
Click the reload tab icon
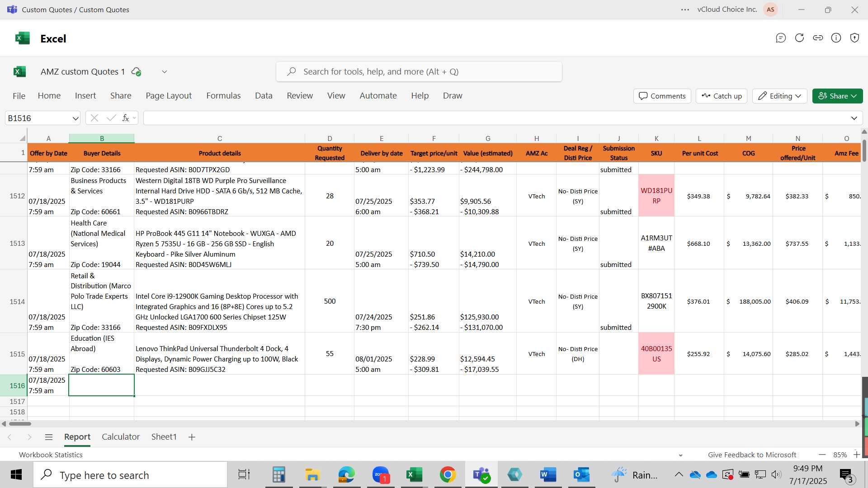click(799, 38)
